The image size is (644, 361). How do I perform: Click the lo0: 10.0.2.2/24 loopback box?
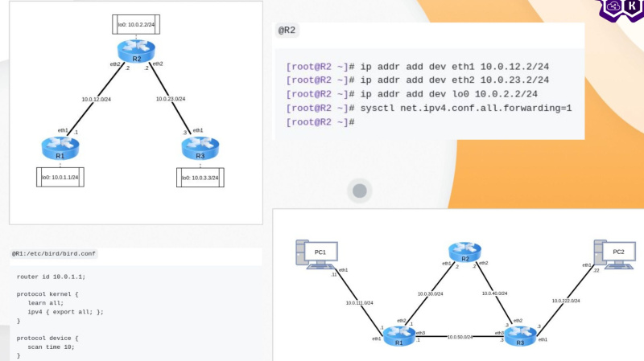point(135,24)
